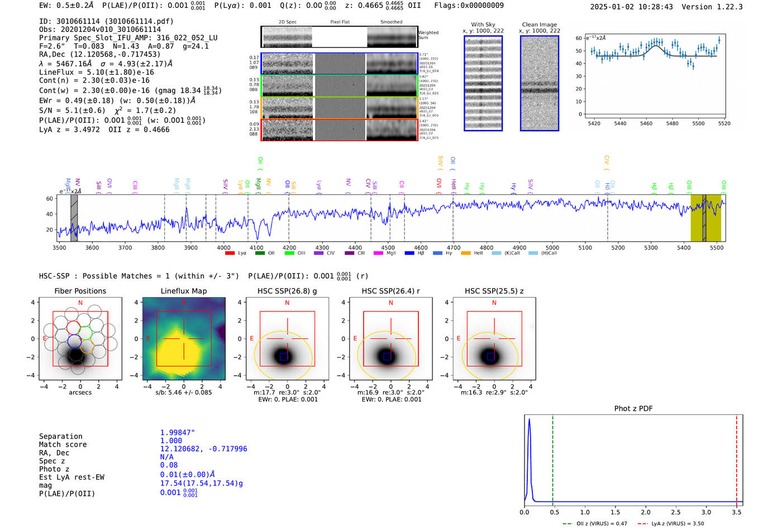Click the blue fiber circle in Fiber Positions
The height and width of the screenshot is (532, 782).
[74, 341]
